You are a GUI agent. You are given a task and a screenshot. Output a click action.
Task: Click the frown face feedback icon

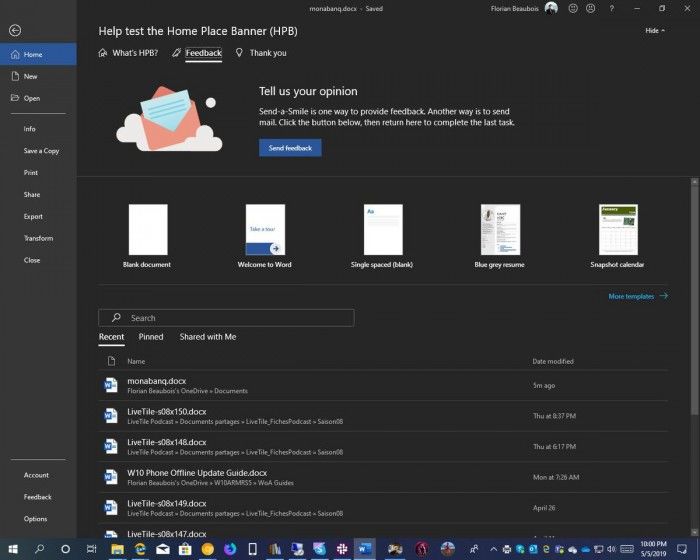click(x=590, y=8)
